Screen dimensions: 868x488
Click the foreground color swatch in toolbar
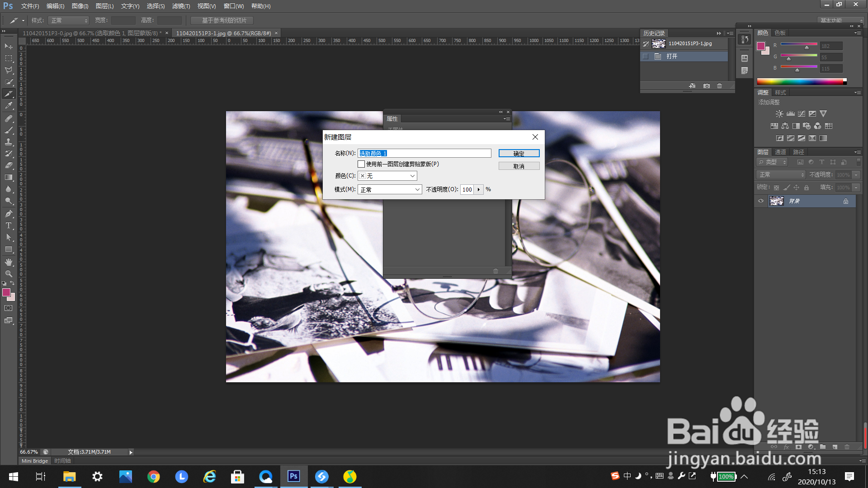tap(6, 292)
